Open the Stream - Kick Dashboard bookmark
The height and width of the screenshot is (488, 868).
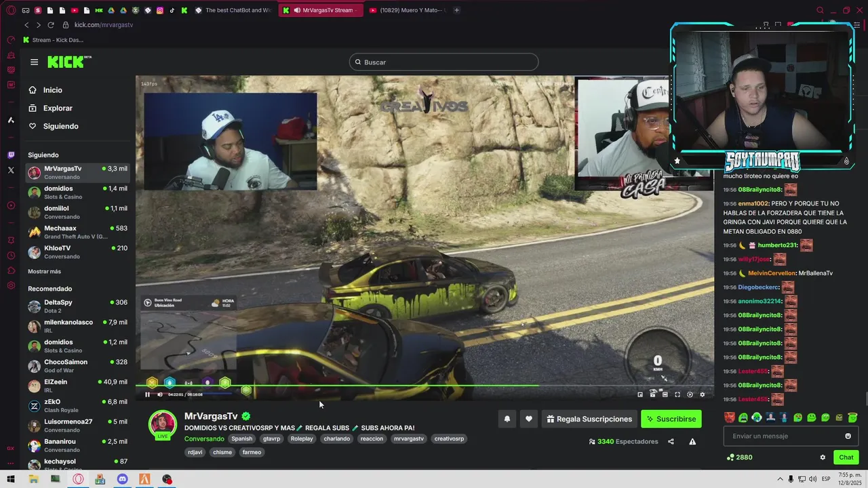point(53,40)
